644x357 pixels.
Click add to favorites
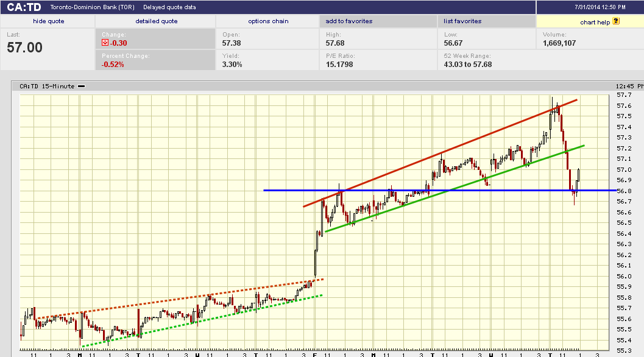(x=349, y=21)
